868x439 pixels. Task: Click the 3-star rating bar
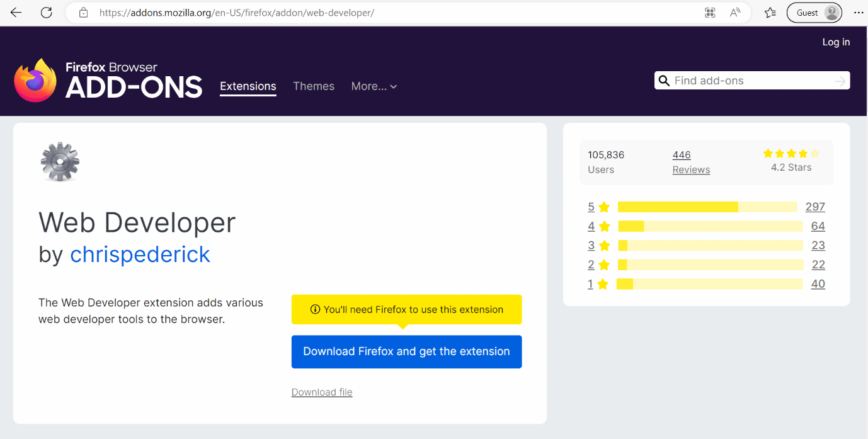[711, 246]
